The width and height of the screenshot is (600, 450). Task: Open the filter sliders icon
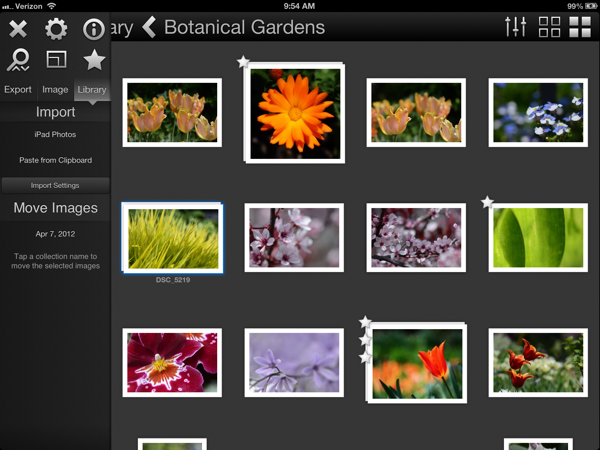[516, 27]
